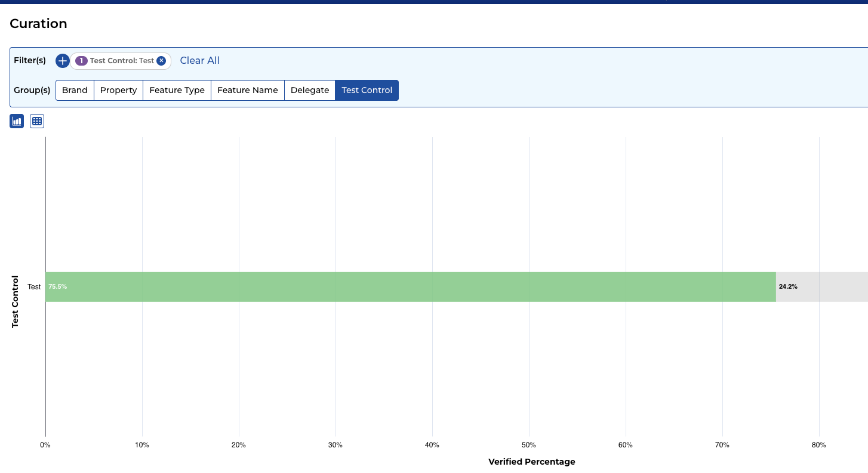The image size is (868, 473).
Task: Click the 50% axis tick label
Action: pyautogui.click(x=529, y=445)
